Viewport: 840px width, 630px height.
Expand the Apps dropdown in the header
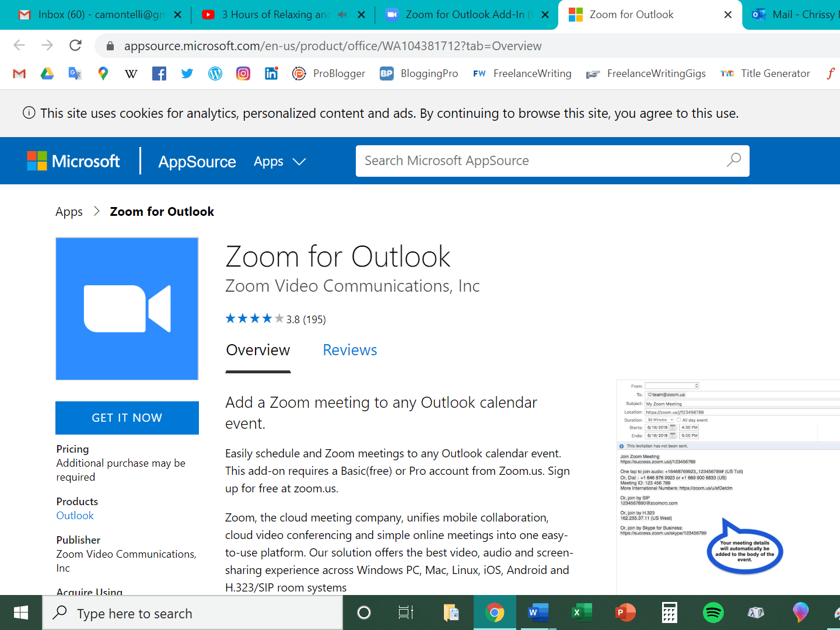tap(280, 162)
